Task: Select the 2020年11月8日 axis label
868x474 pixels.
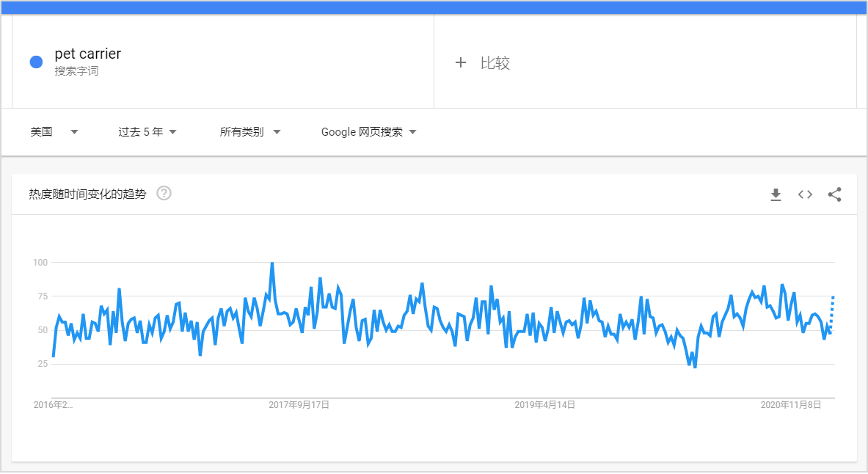Action: coord(790,405)
